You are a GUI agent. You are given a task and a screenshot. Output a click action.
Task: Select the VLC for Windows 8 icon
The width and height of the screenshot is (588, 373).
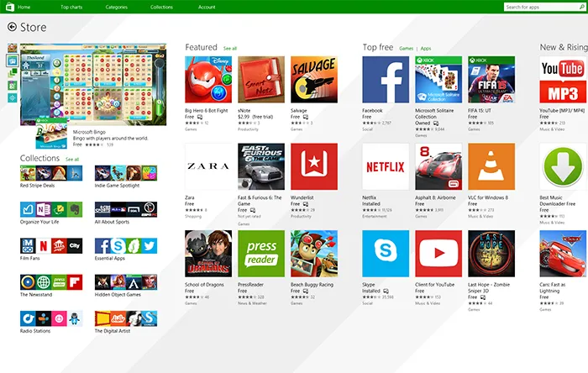point(491,166)
